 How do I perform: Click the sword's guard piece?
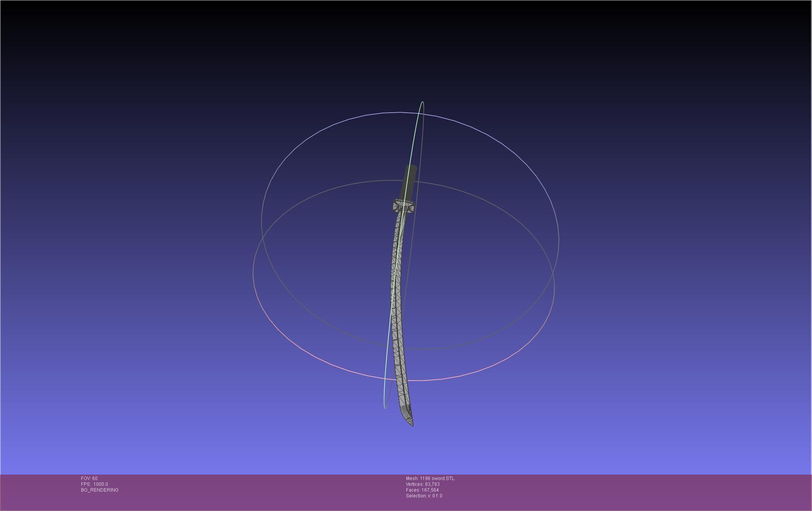(x=403, y=206)
